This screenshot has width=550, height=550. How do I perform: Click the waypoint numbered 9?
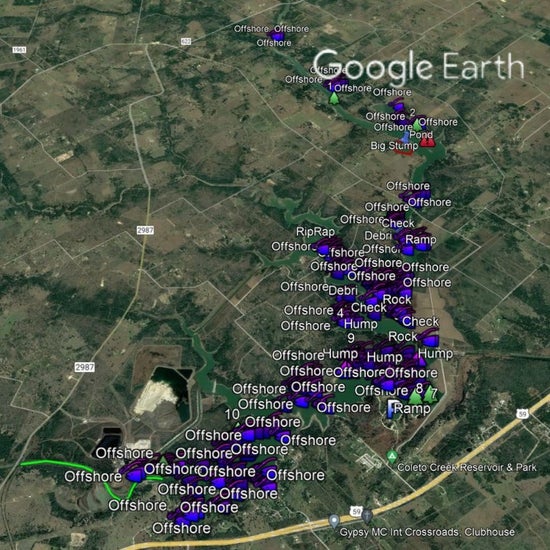click(x=351, y=338)
